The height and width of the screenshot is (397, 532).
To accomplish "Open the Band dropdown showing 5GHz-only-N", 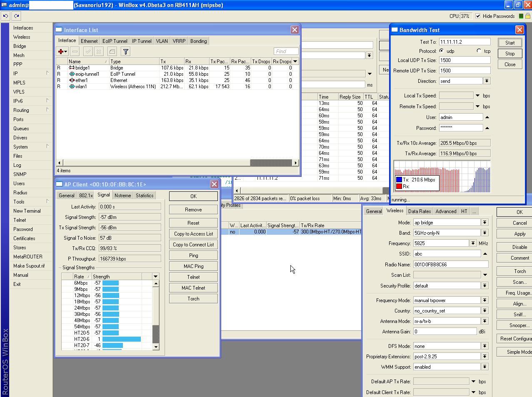I will tap(484, 233).
